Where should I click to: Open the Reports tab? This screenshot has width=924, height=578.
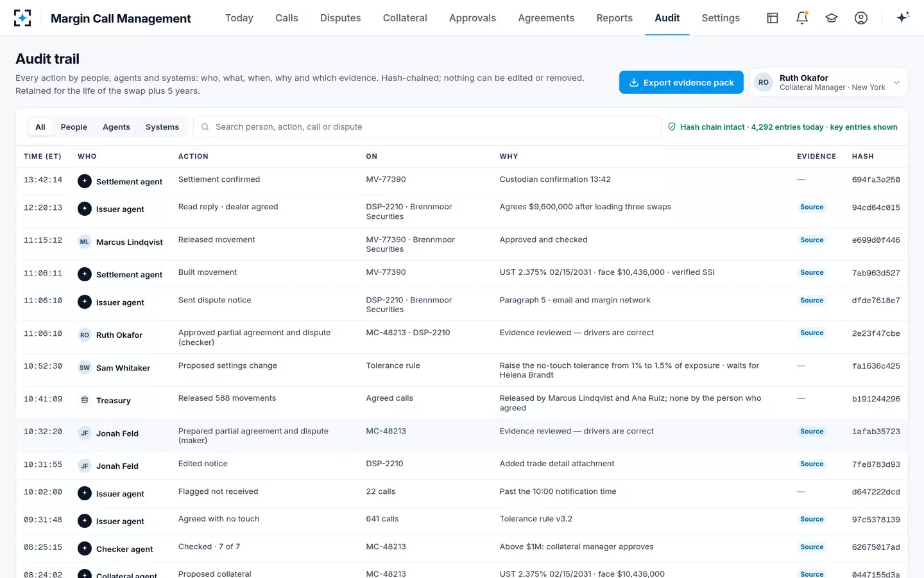[615, 18]
